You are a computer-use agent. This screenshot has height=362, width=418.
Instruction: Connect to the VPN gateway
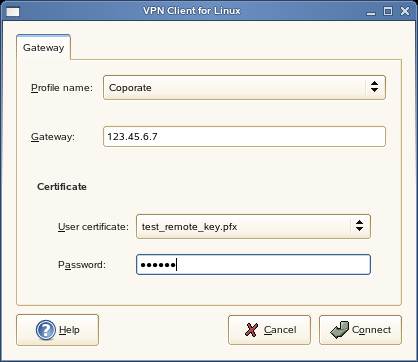360,330
